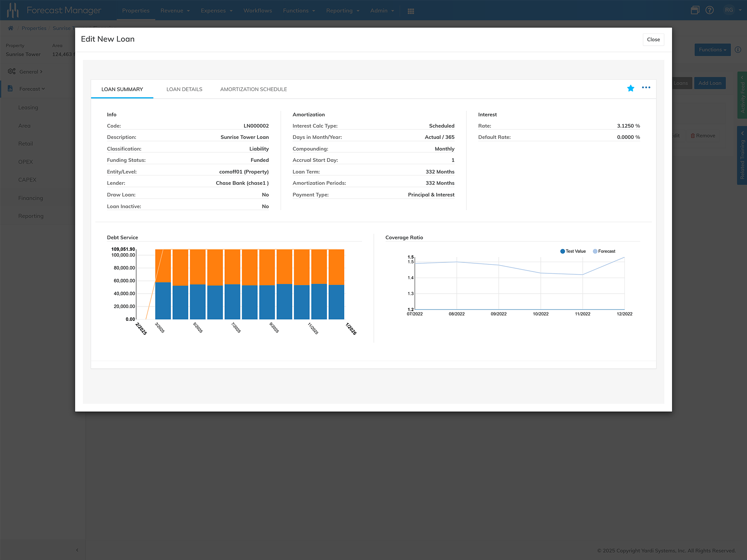Click the home breadcrumb icon
Screen dimensions: 747x560
point(11,28)
